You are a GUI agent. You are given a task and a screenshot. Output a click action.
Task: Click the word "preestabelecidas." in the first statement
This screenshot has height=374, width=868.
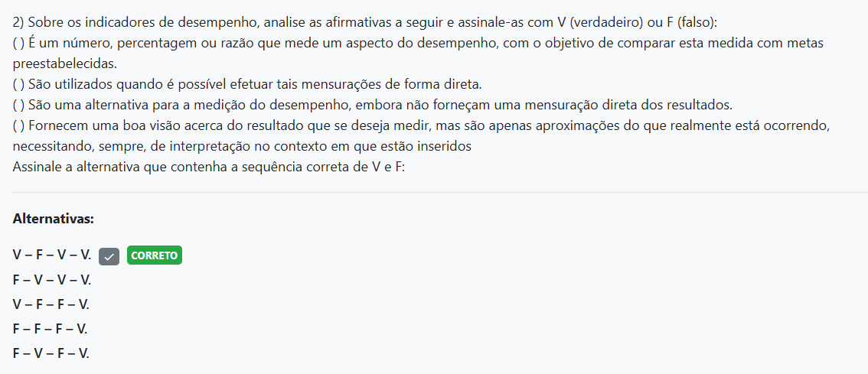66,63
